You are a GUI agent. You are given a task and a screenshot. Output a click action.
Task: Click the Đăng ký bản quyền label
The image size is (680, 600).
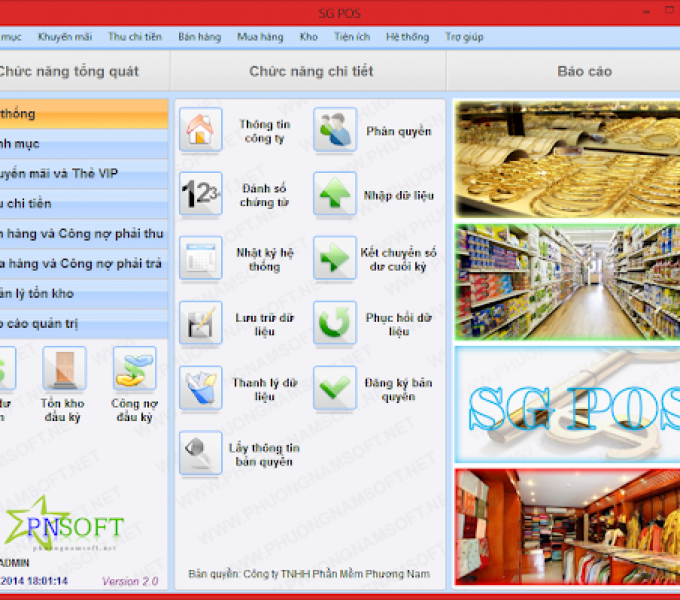pos(399,390)
